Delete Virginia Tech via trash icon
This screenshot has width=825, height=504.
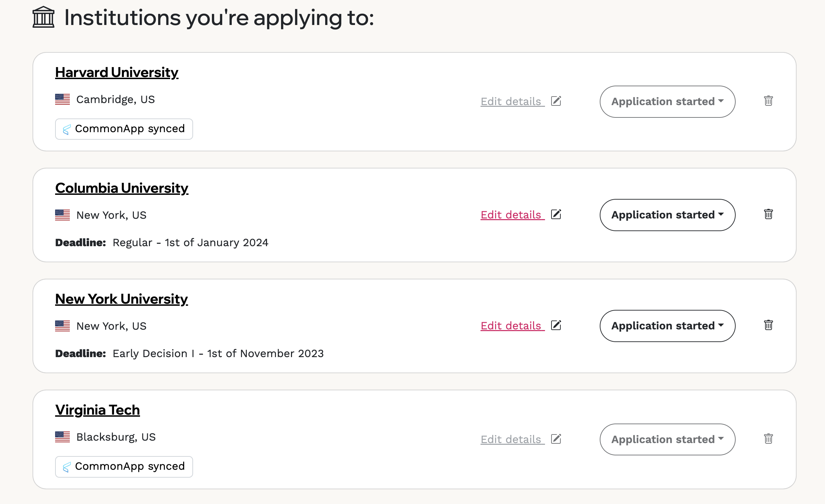coord(768,439)
